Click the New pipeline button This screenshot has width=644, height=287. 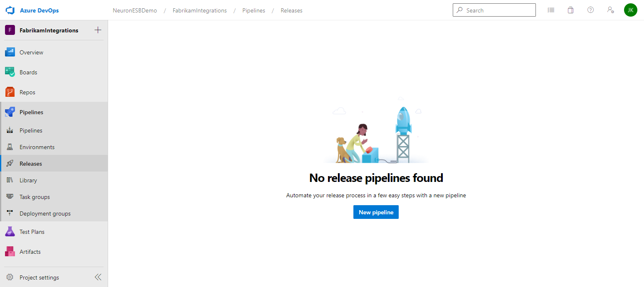[376, 212]
